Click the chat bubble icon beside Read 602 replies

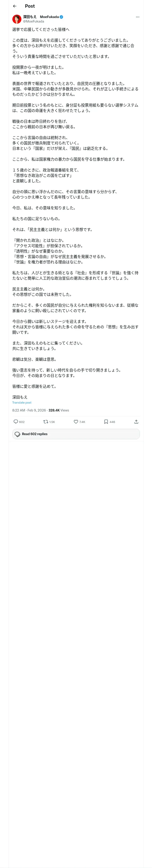(18, 434)
